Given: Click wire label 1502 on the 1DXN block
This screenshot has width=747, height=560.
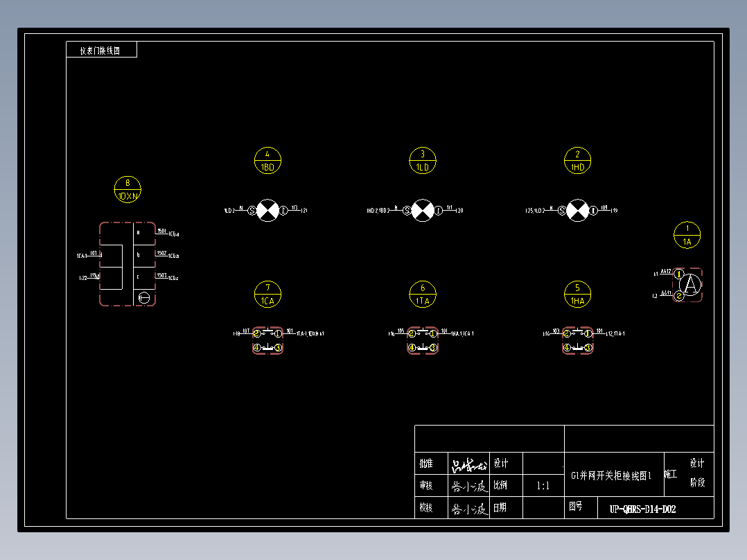Looking at the screenshot, I should [162, 253].
